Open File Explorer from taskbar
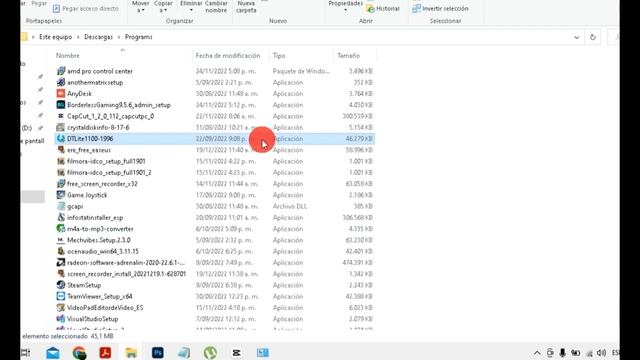The height and width of the screenshot is (360, 640). pos(131,353)
